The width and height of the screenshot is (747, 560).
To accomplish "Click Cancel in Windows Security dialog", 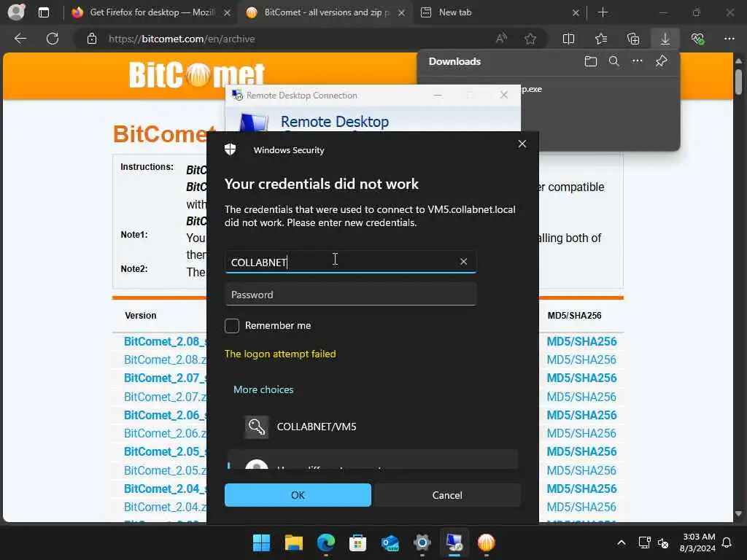I will (447, 495).
